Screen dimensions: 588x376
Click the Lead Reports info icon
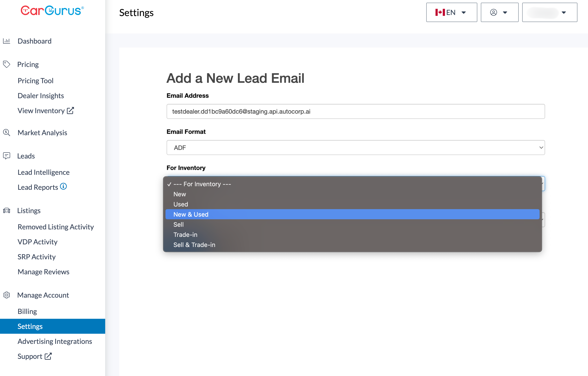point(64,186)
